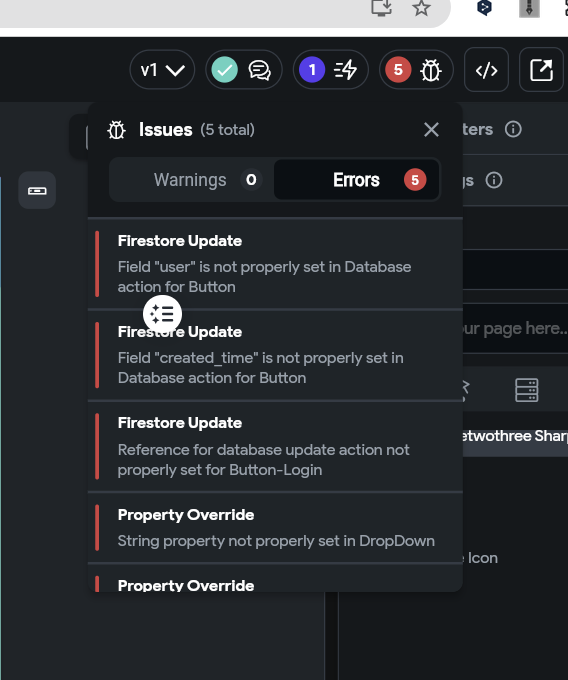Close the Issues panel
Viewport: 568px width, 680px height.
pos(431,129)
